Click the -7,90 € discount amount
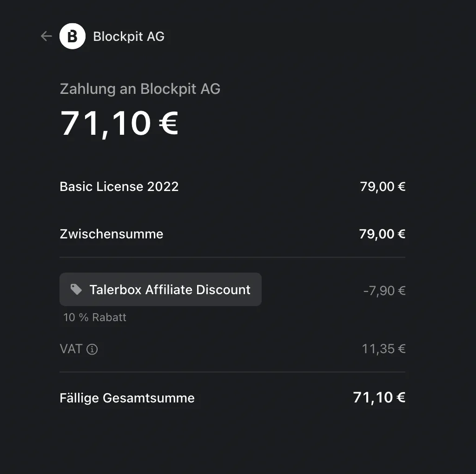 coord(384,291)
